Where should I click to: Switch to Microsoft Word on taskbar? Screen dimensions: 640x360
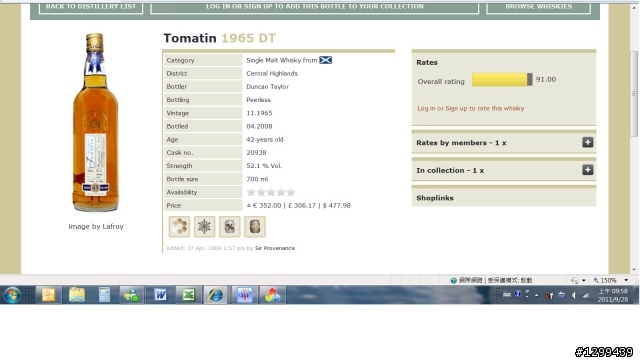[x=160, y=295]
